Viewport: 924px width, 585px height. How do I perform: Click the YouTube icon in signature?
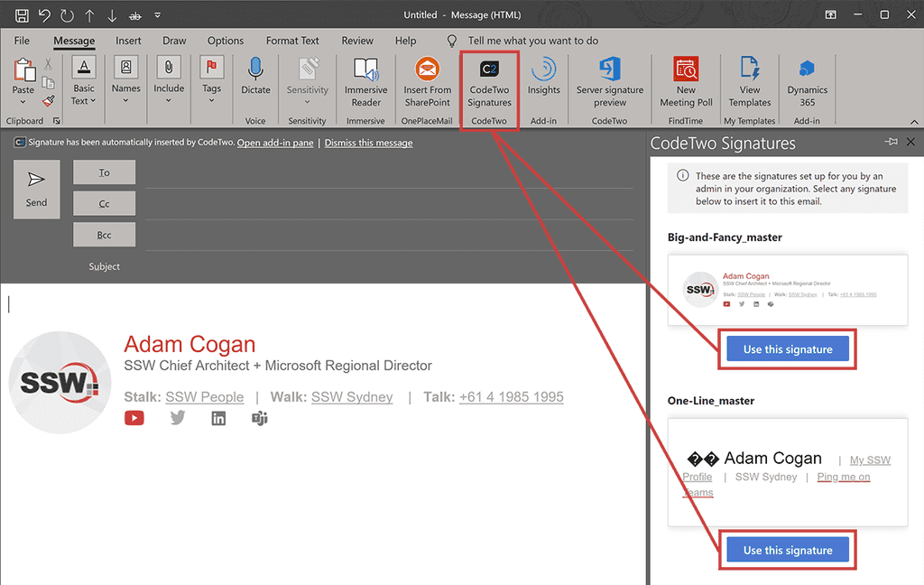[x=134, y=418]
